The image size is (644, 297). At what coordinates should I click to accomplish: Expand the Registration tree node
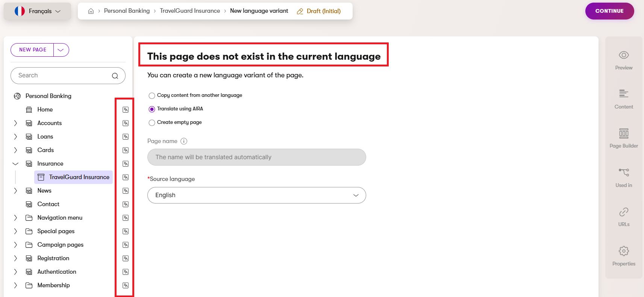pos(15,258)
